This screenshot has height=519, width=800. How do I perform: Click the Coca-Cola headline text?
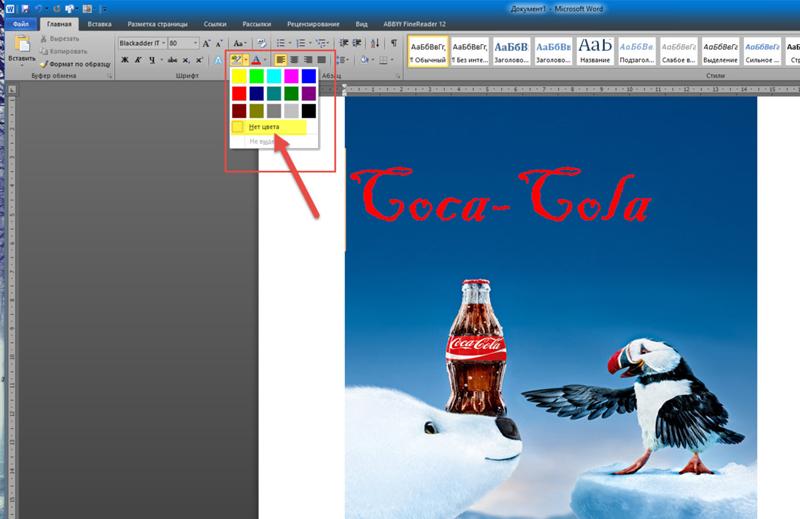click(501, 195)
